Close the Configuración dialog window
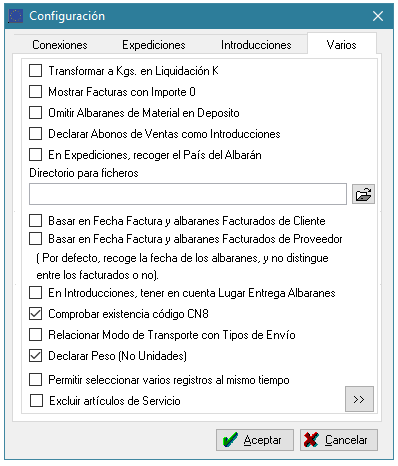Viewport: 398px width, 466px height. 378,16
